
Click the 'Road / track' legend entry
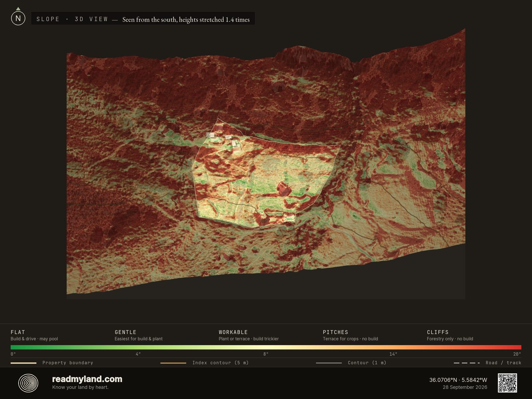click(x=487, y=363)
